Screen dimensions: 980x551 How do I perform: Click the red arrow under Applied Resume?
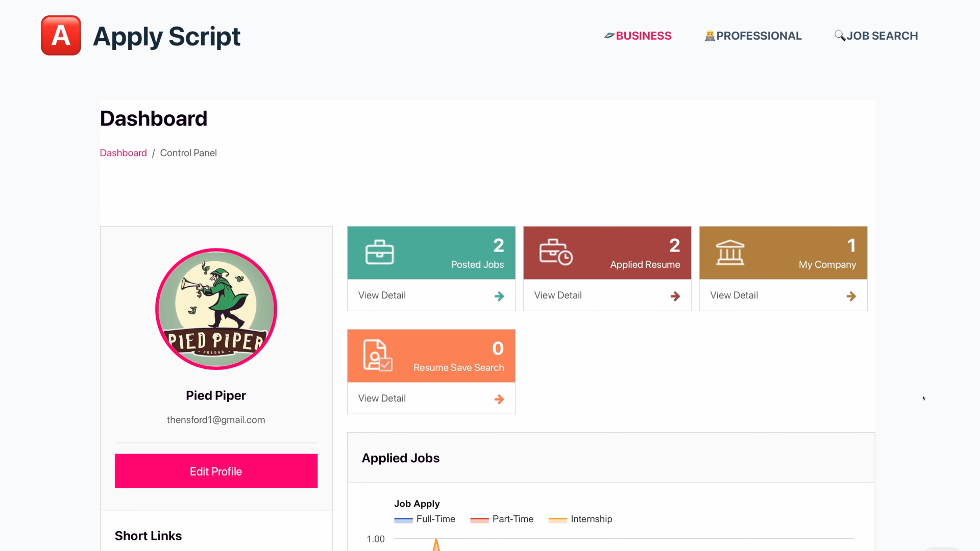click(675, 296)
